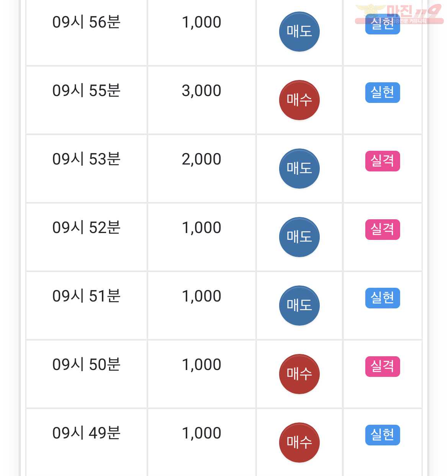Screen dimensions: 448x476
Task: Click the 09시 56분 time cell
Action: 87,32
